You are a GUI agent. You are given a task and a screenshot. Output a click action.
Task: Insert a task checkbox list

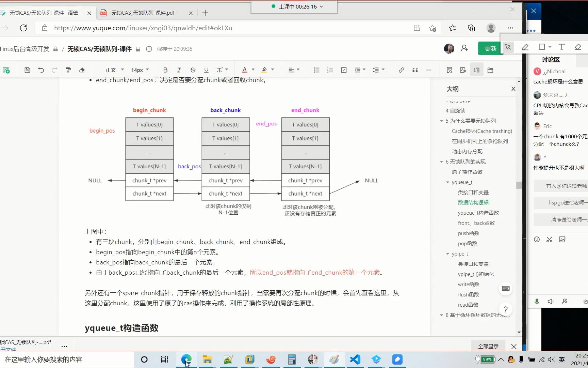(344, 70)
